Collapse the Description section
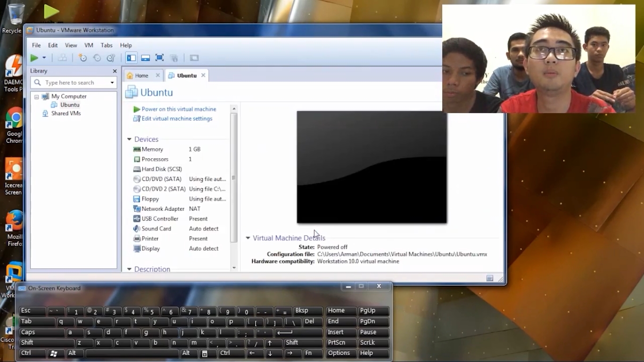The image size is (644, 362). [x=129, y=269]
